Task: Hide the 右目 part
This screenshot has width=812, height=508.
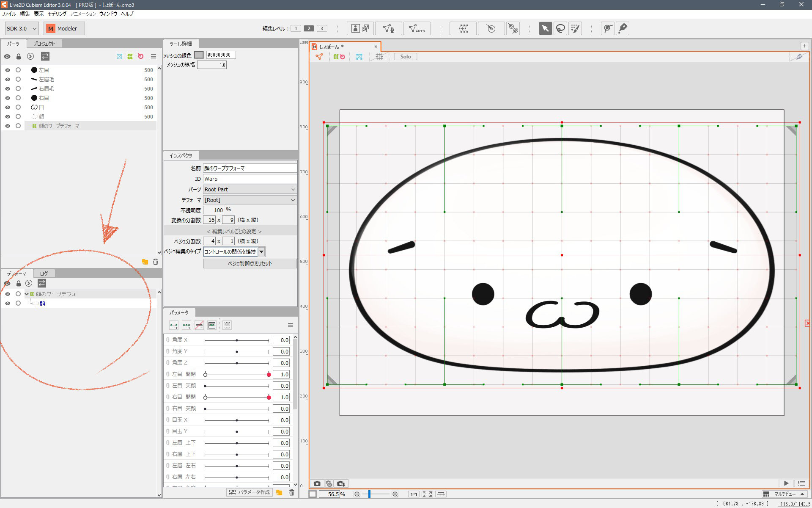Action: (x=8, y=98)
